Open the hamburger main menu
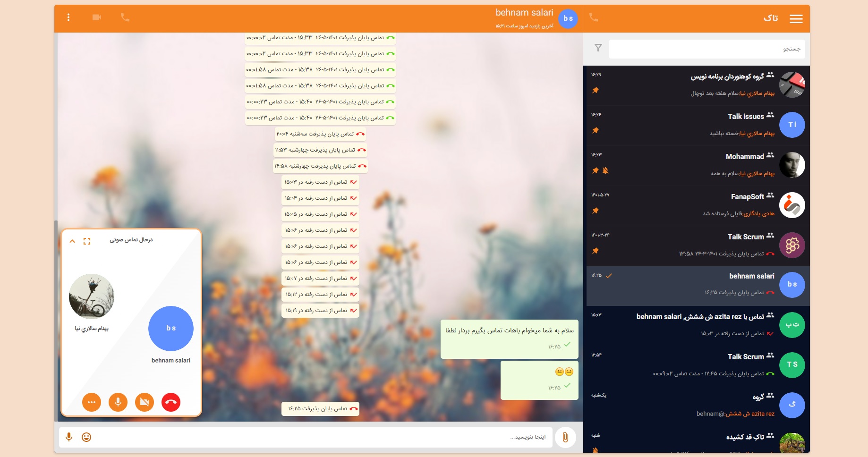Screen dimensions: 868x457 [796, 18]
